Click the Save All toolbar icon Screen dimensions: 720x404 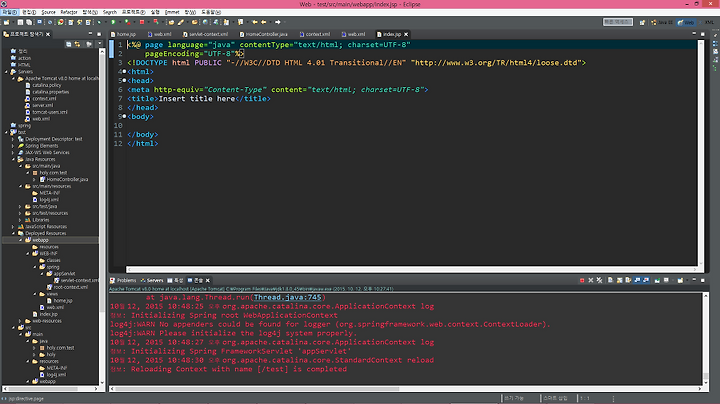pos(29,22)
